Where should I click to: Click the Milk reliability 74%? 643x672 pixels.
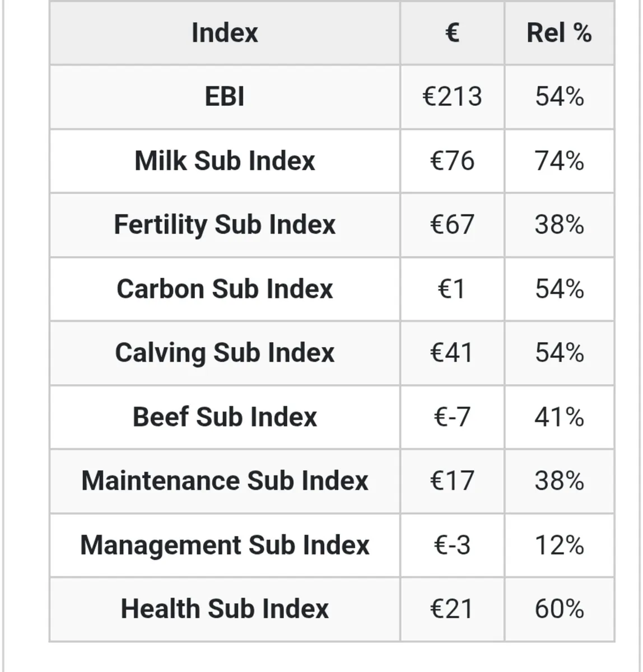[559, 161]
